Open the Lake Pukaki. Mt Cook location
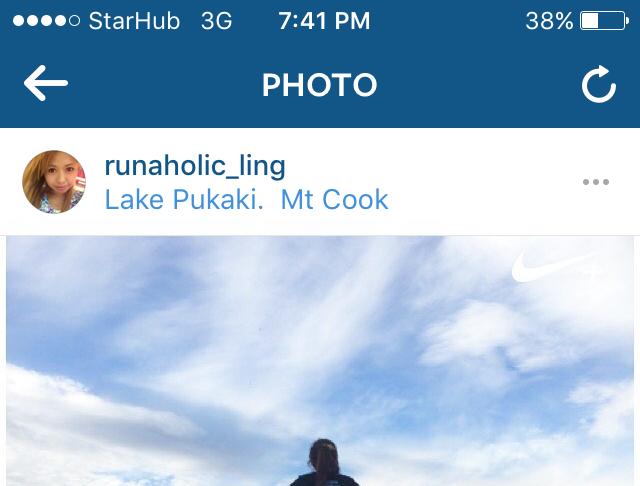 coord(247,200)
